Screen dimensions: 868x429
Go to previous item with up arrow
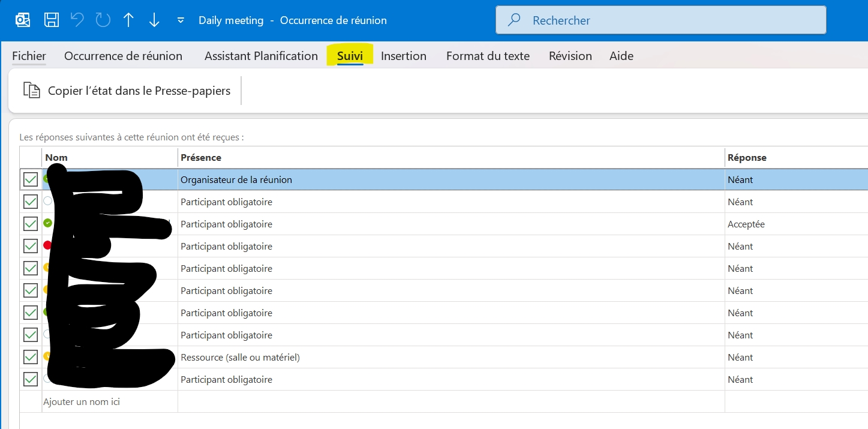(x=128, y=20)
